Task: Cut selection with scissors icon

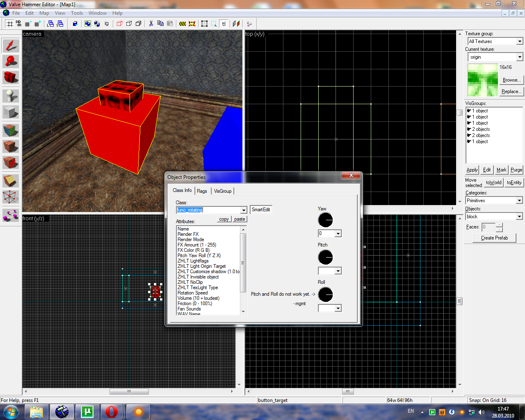Action: click(151, 24)
